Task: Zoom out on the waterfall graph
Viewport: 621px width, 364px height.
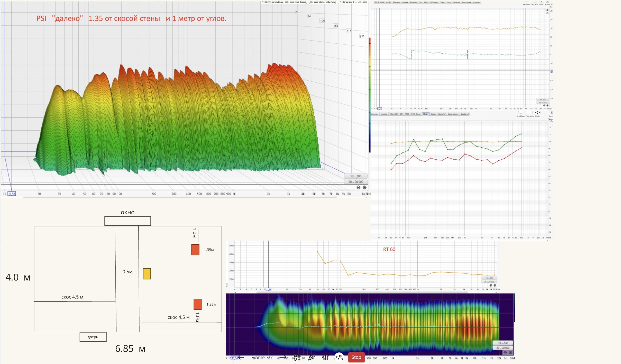Action: point(359,187)
